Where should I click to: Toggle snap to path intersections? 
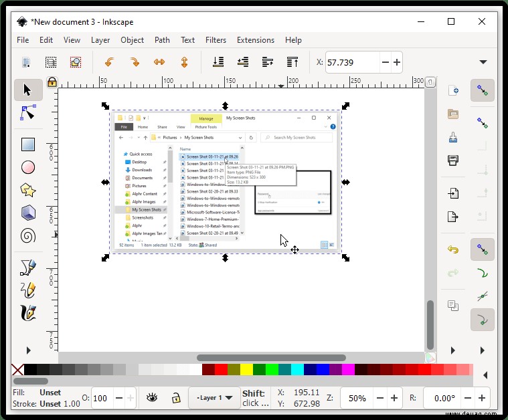coord(483,296)
